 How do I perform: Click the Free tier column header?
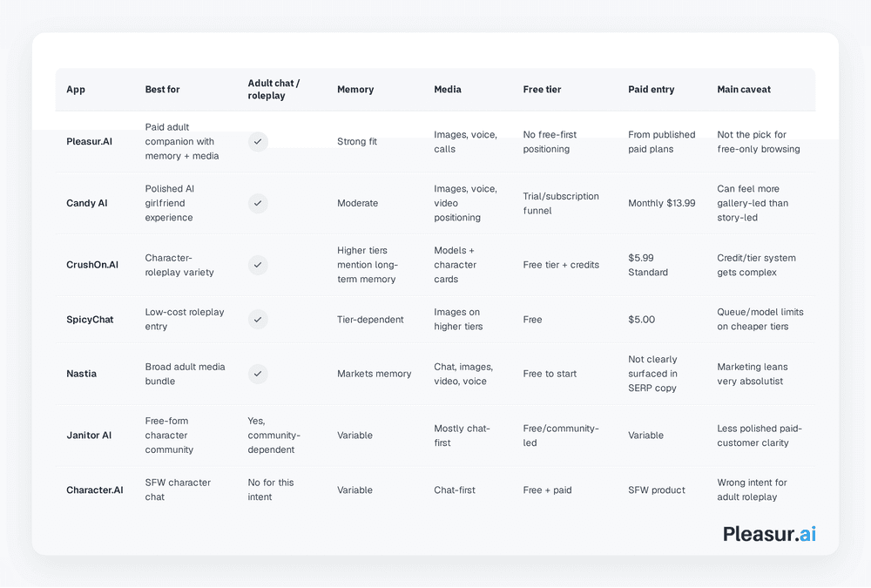542,90
